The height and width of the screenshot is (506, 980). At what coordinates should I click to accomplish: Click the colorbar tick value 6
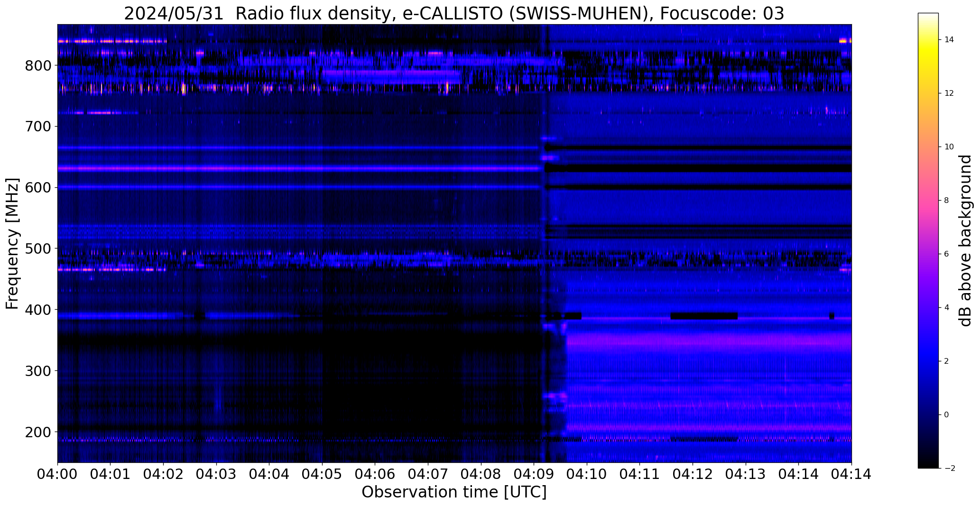(x=946, y=254)
